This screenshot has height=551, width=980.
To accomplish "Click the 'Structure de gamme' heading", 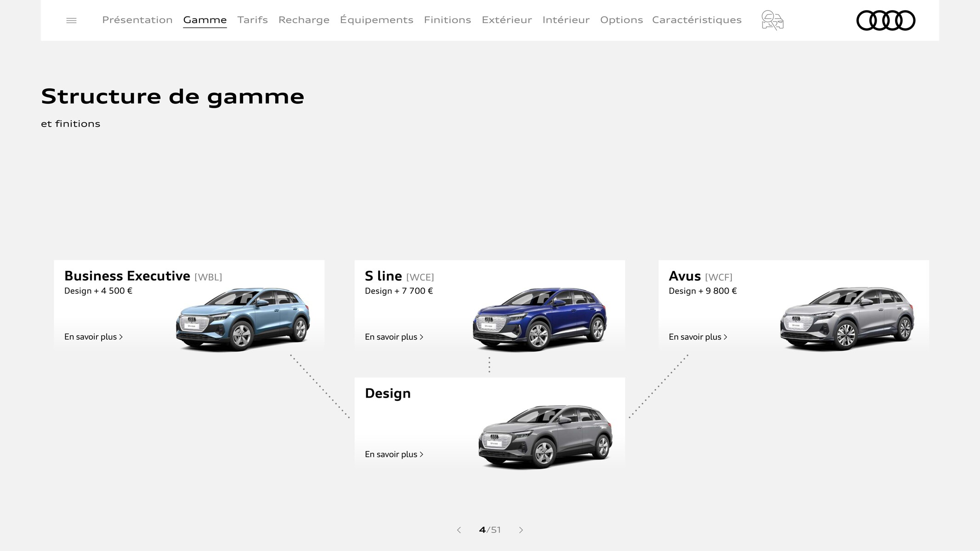I will pyautogui.click(x=173, y=96).
